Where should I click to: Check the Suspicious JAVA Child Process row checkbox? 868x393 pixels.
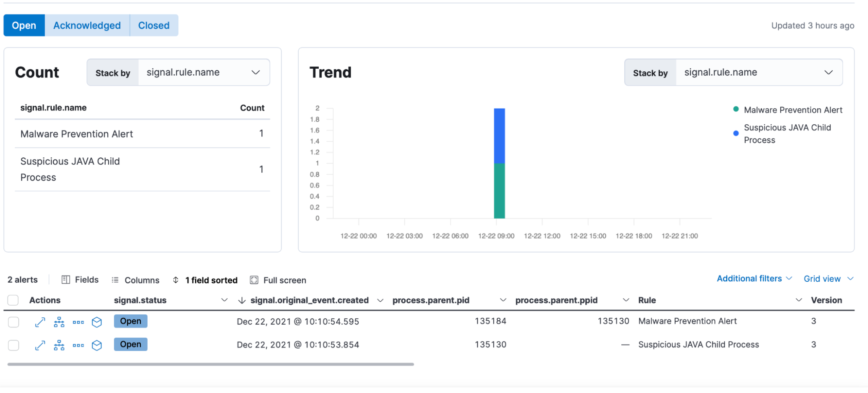[x=13, y=345]
